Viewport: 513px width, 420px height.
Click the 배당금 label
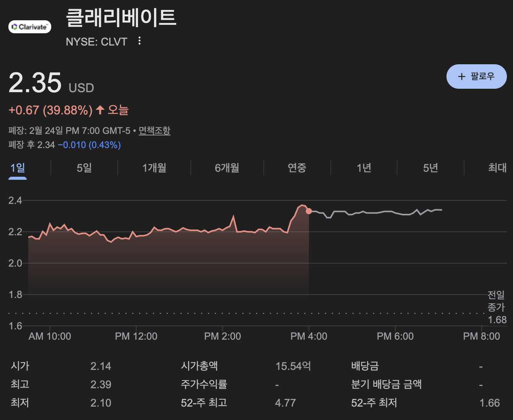coord(365,366)
